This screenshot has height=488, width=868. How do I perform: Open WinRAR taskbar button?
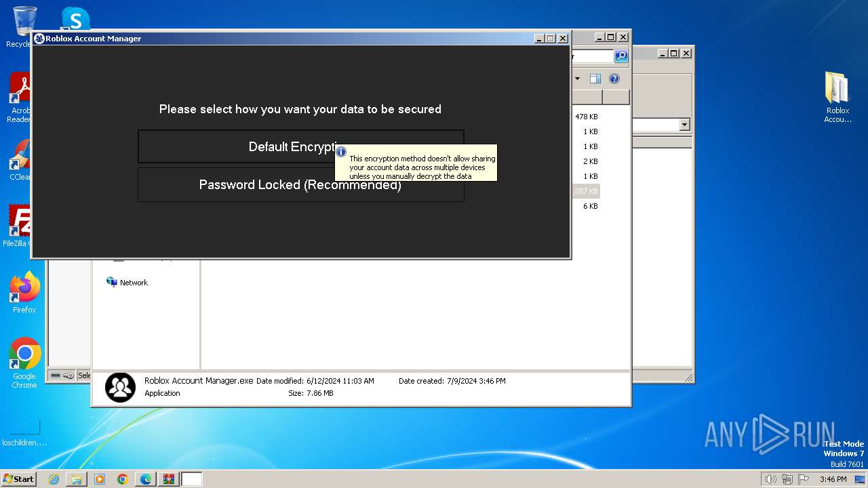click(169, 479)
